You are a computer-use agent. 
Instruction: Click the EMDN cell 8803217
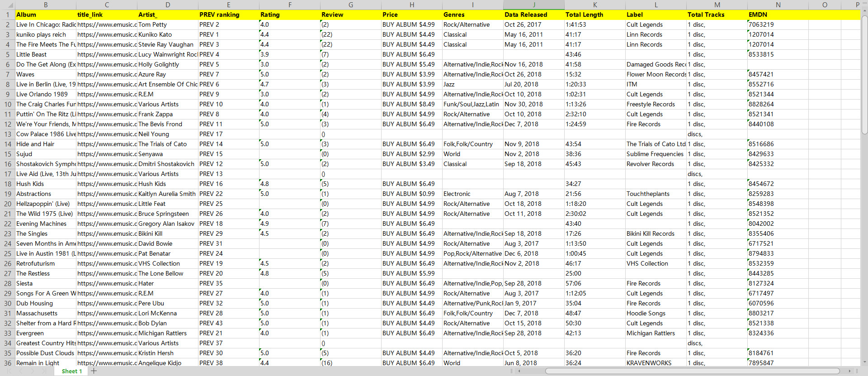point(778,313)
